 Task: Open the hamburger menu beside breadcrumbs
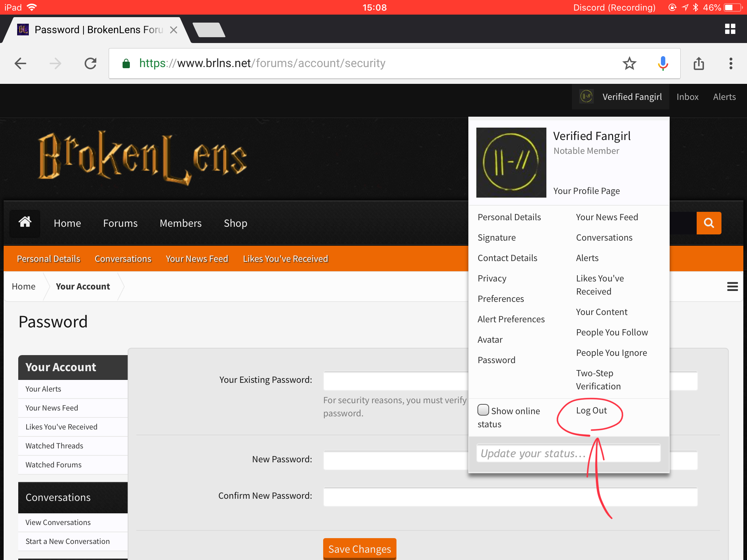[x=732, y=287]
